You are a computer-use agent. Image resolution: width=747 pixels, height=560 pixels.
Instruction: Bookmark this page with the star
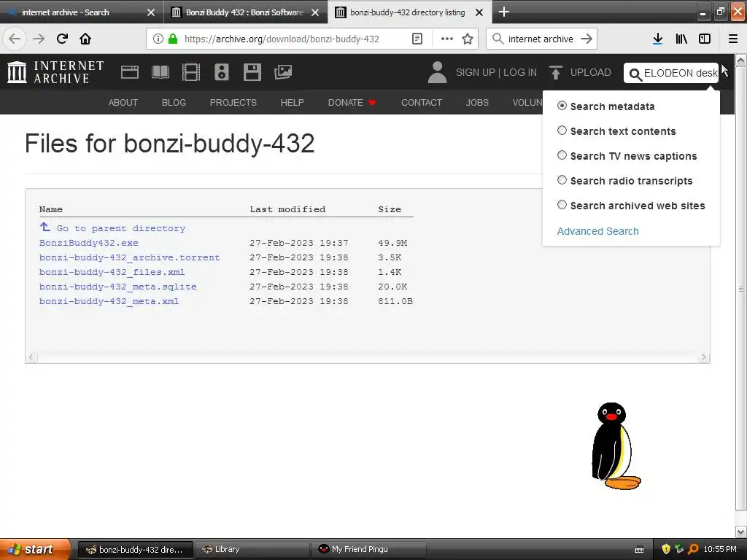tap(468, 39)
